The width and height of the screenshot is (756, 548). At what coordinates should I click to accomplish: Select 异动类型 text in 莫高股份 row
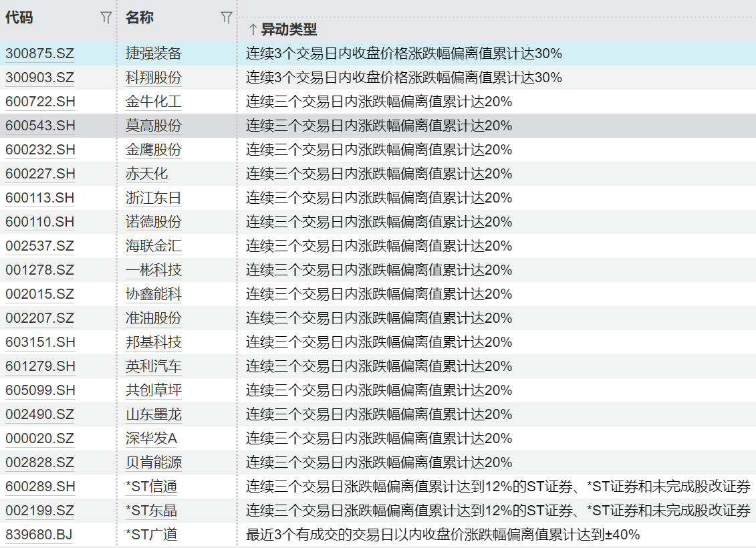coord(379,126)
